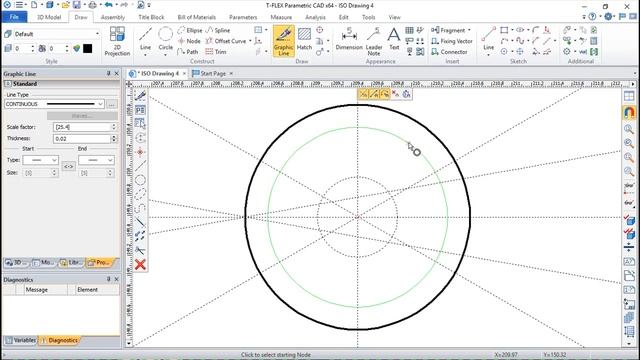Click the Spline construction tool
Viewport: 640px width, 360px height.
pos(218,30)
